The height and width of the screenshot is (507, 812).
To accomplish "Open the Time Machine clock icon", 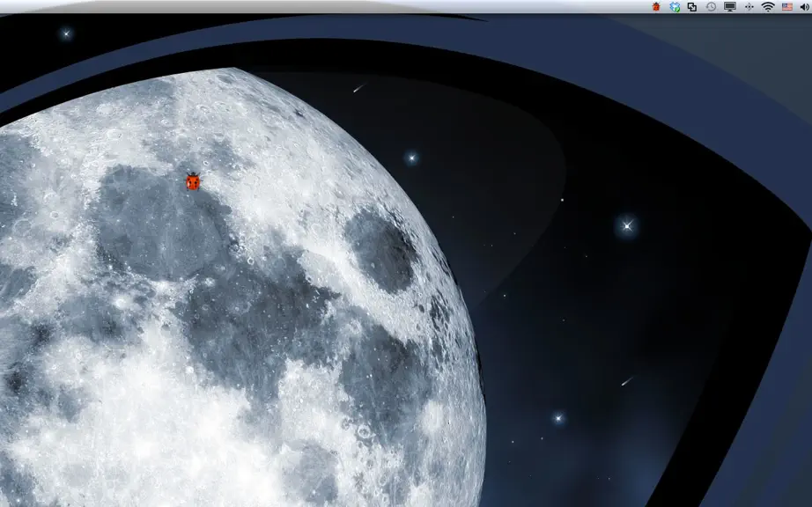I will tap(711, 7).
